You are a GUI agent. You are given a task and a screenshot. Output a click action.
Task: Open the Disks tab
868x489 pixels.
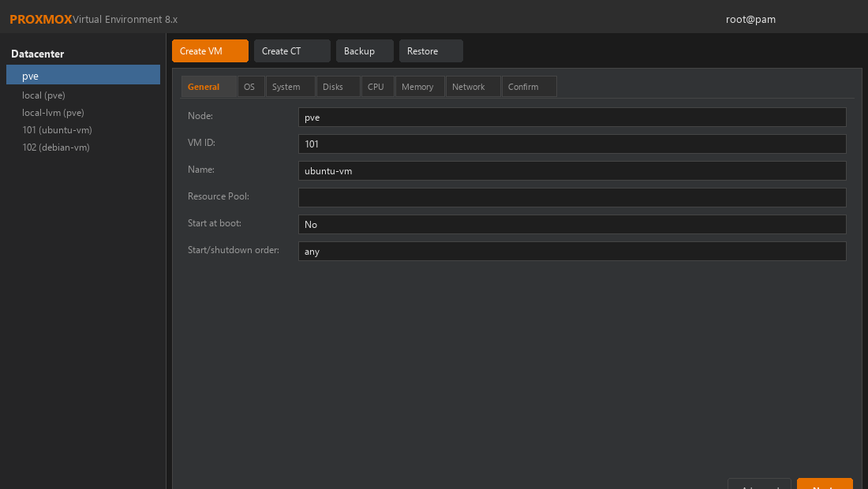click(339, 87)
